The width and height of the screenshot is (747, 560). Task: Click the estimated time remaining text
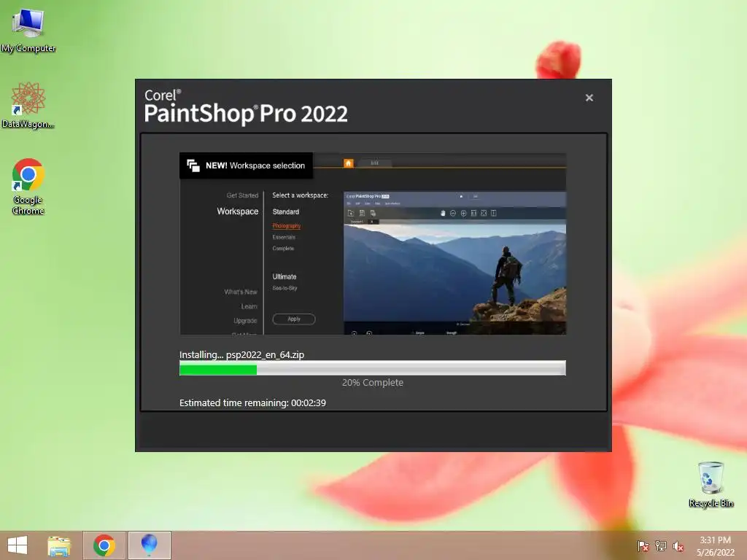(252, 402)
